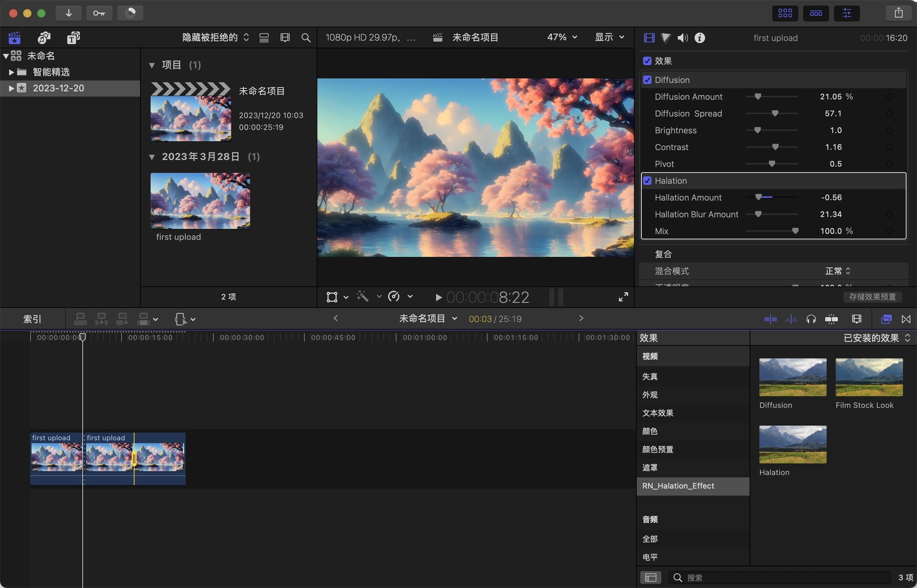
Task: Disable the Diffusion effect checkbox
Action: click(x=647, y=80)
